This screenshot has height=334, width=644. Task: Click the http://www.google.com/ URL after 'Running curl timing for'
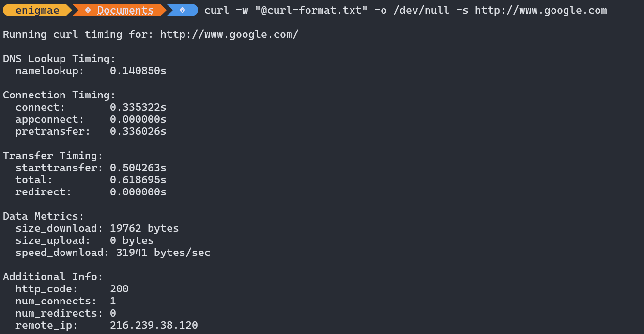(229, 34)
